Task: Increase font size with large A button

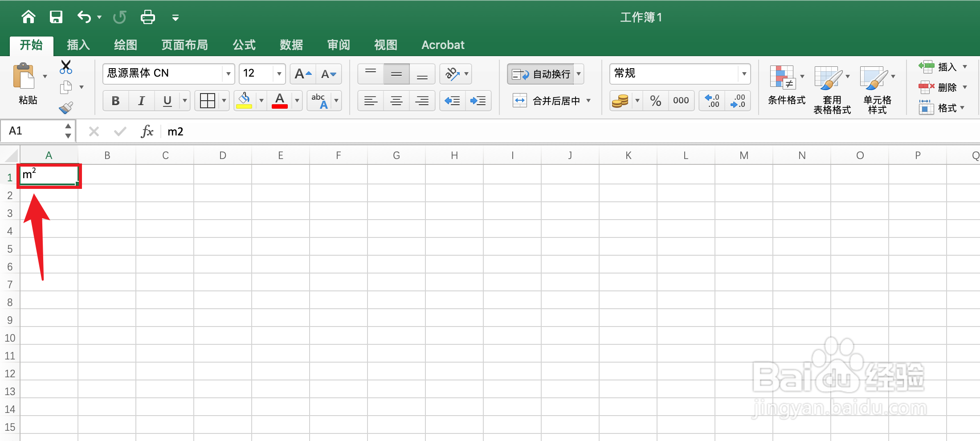Action: coord(303,74)
